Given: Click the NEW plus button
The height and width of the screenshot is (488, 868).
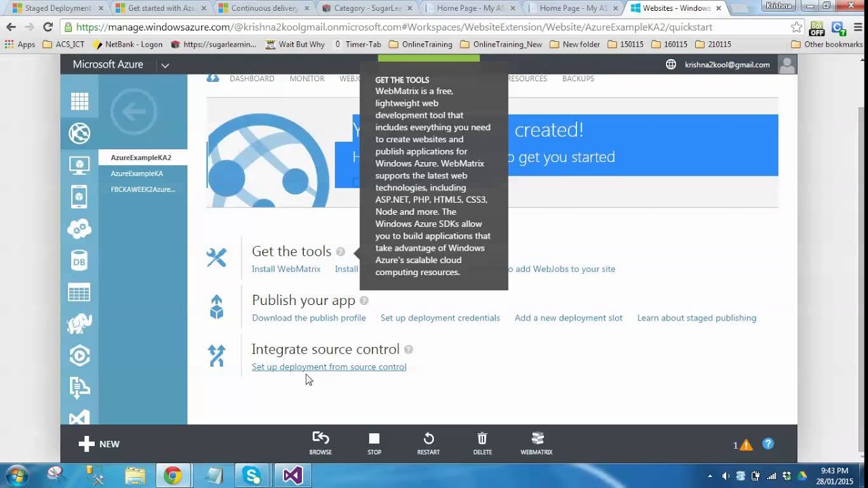Looking at the screenshot, I should pyautogui.click(x=99, y=444).
